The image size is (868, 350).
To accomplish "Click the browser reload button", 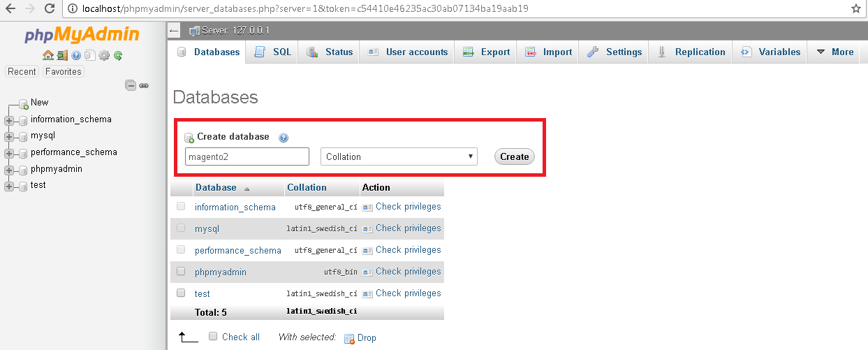I will [50, 9].
